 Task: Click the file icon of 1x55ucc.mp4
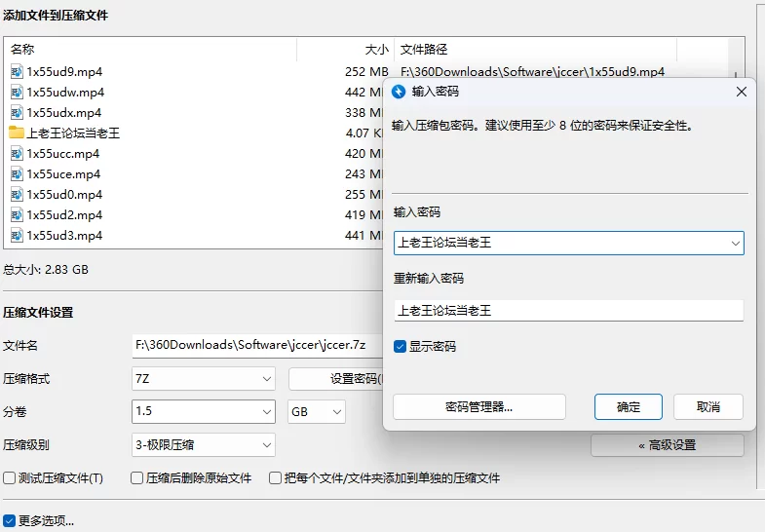coord(17,154)
